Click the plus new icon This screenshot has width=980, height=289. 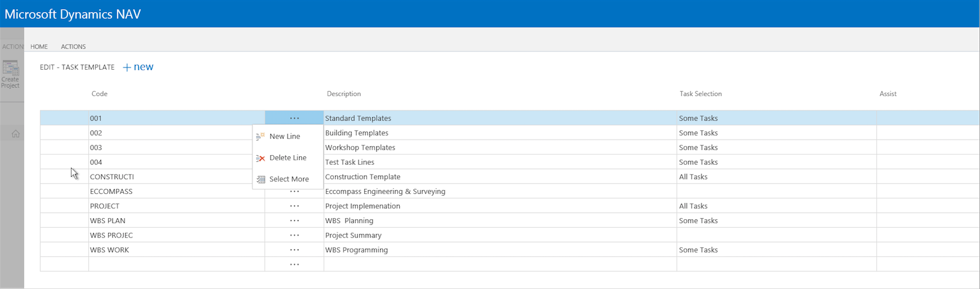(x=127, y=68)
